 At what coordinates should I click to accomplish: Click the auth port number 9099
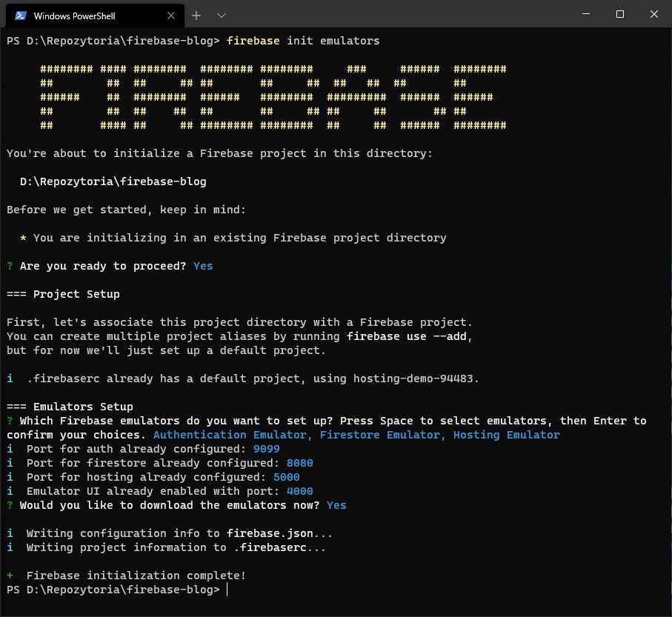pyautogui.click(x=266, y=449)
